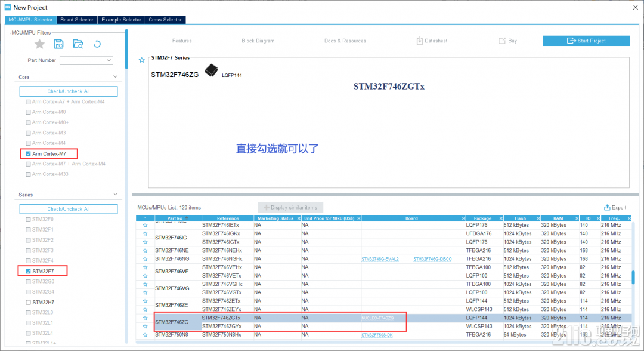Open the Features tab
The height and width of the screenshot is (351, 644).
click(182, 41)
